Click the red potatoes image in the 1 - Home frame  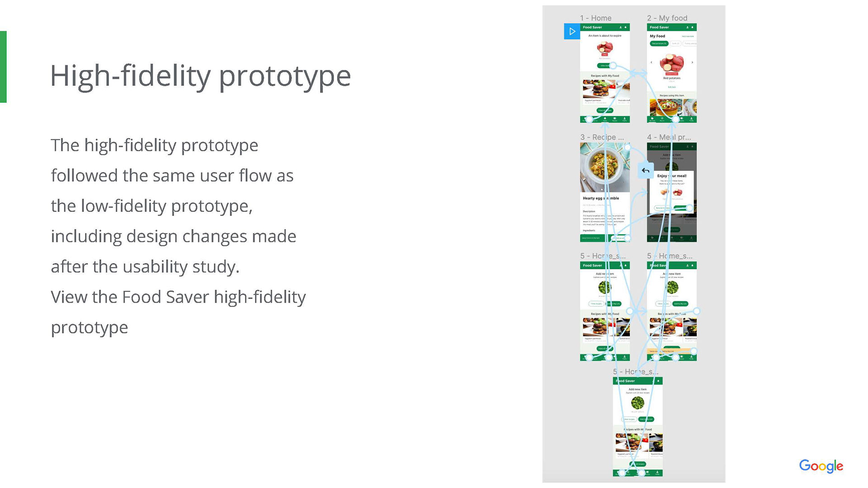point(605,47)
